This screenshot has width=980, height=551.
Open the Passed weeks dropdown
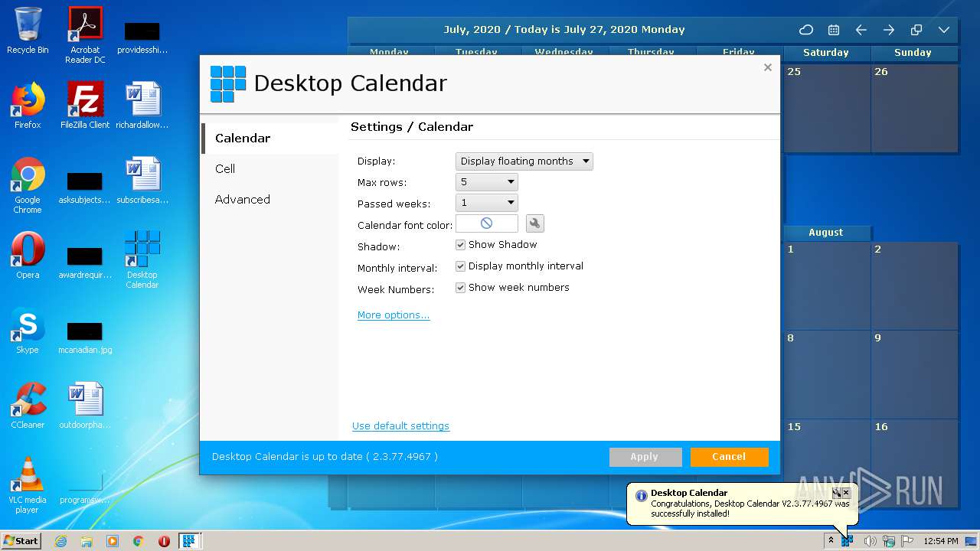pyautogui.click(x=487, y=203)
